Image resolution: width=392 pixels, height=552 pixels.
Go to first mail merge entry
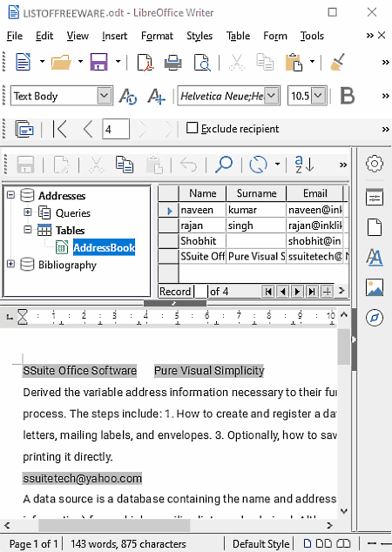pyautogui.click(x=60, y=129)
